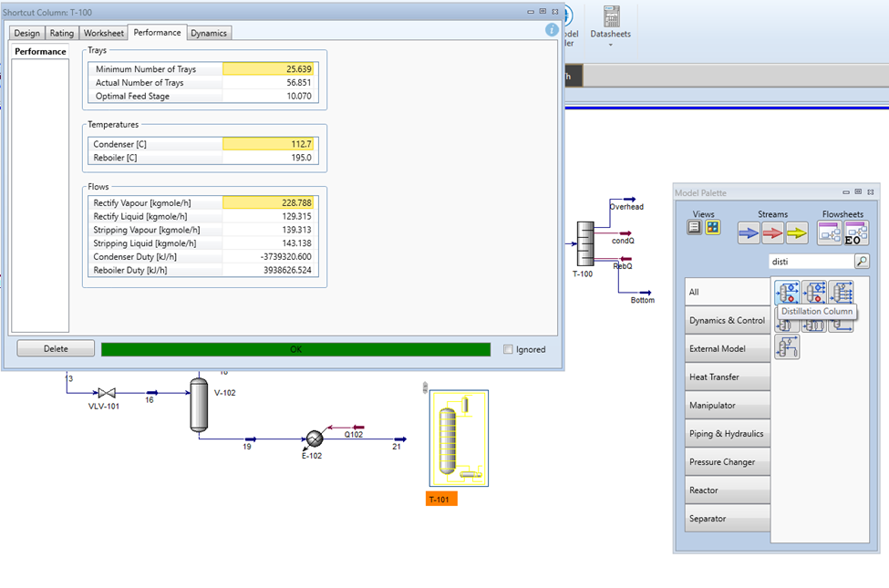
Task: Click the T-101 orange label
Action: (x=441, y=499)
